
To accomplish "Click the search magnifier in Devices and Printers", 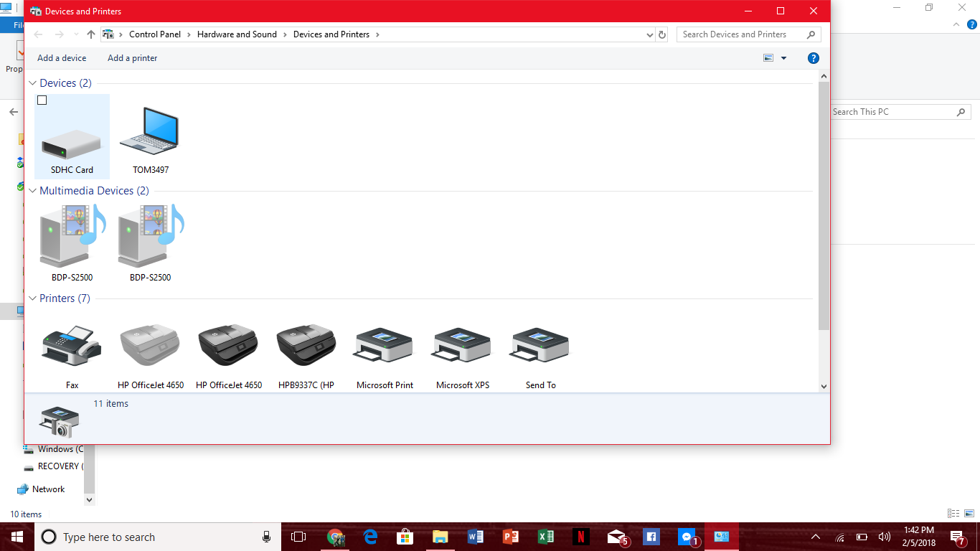I will coord(811,34).
